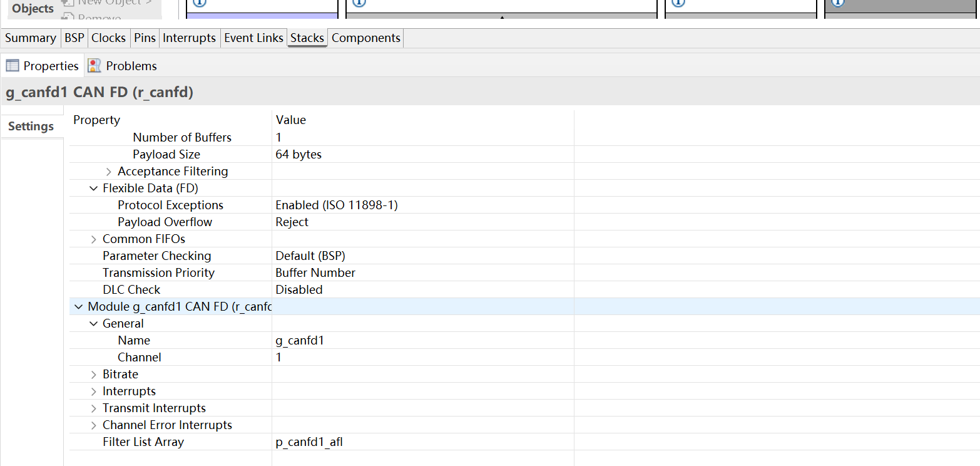Select the Payload Overflow property label

pyautogui.click(x=165, y=222)
